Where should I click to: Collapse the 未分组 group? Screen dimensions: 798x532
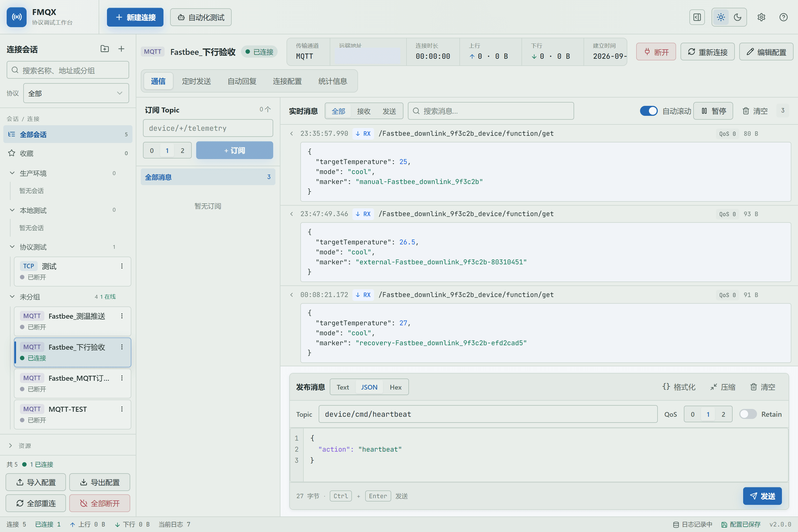pyautogui.click(x=12, y=296)
